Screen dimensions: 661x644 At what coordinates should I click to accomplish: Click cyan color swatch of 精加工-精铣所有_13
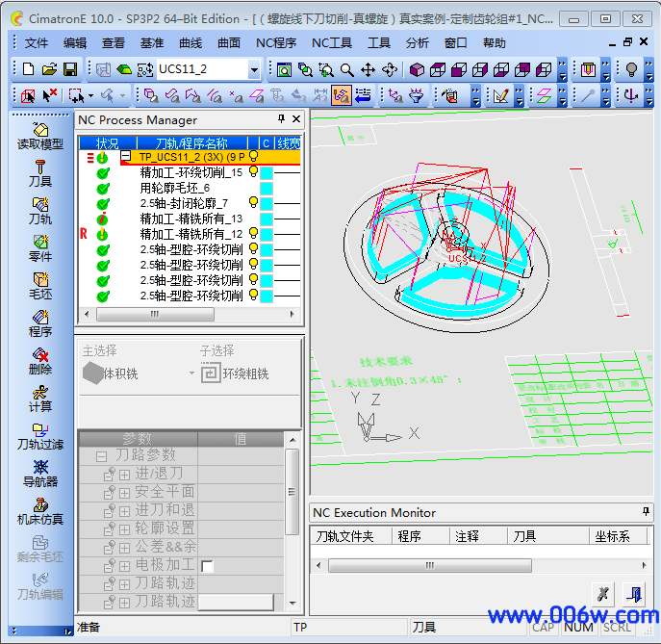(266, 219)
